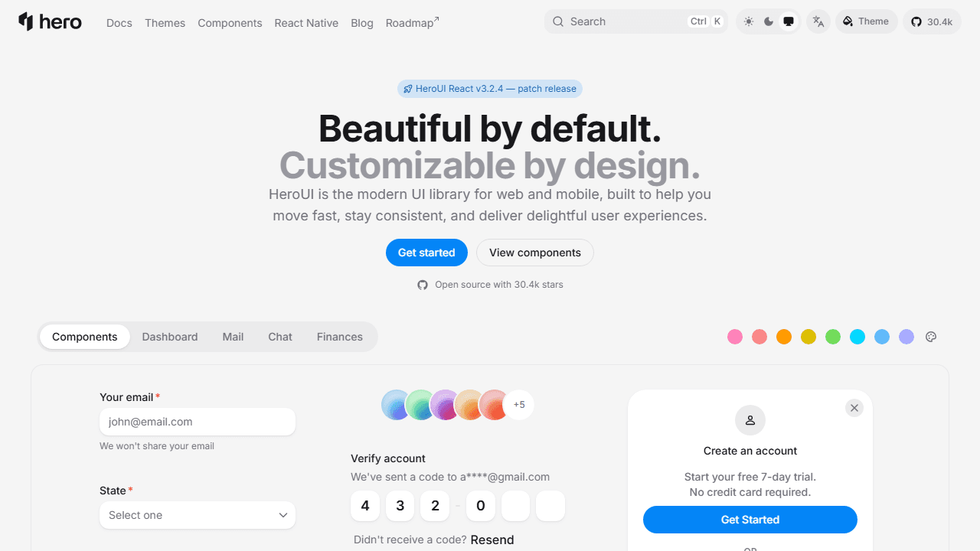Viewport: 980px width, 551px height.
Task: Pick the orange accent color
Action: [784, 337]
